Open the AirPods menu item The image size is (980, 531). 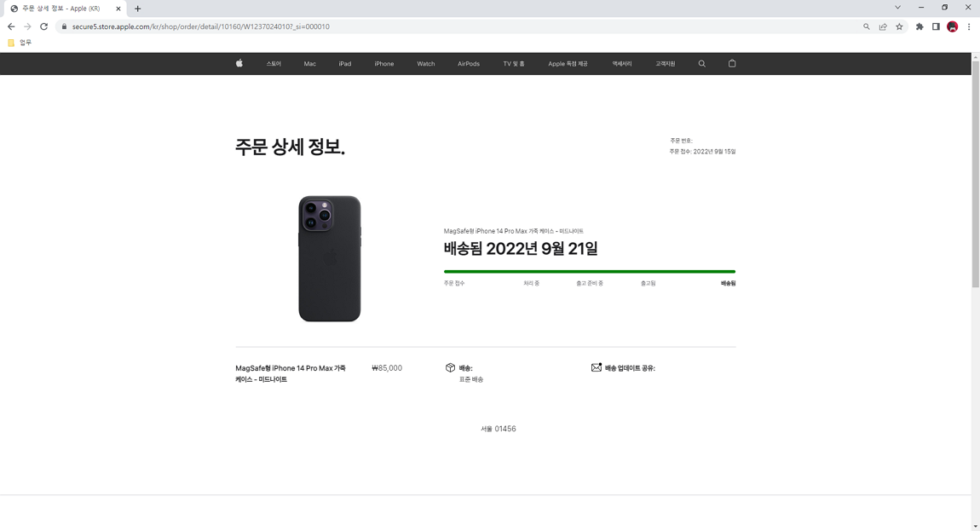(x=469, y=64)
